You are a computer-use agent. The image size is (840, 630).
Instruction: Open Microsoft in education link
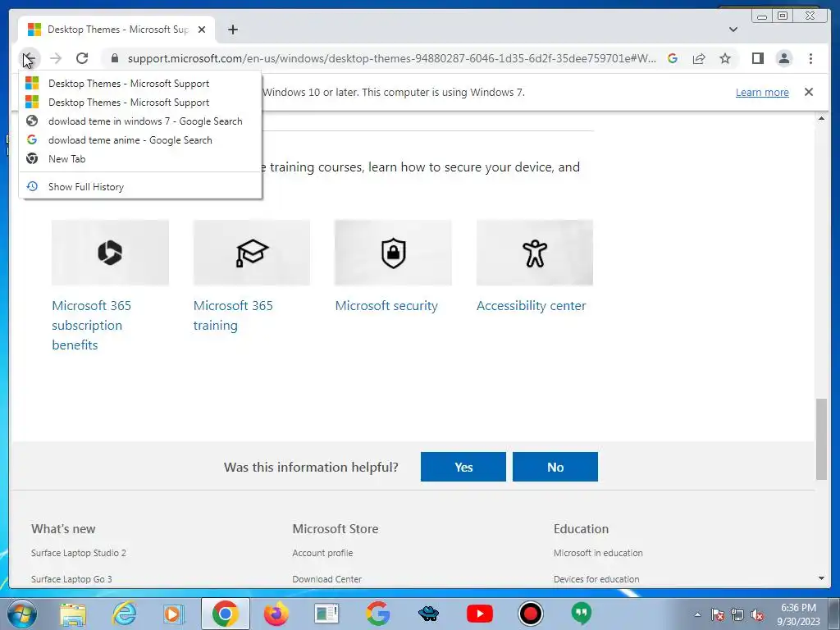click(598, 553)
